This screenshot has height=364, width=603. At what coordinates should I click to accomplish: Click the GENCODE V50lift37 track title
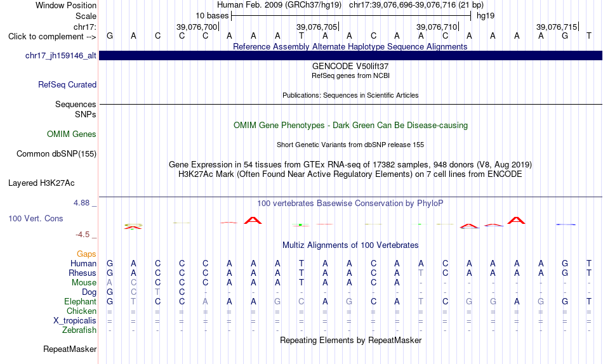pyautogui.click(x=350, y=66)
